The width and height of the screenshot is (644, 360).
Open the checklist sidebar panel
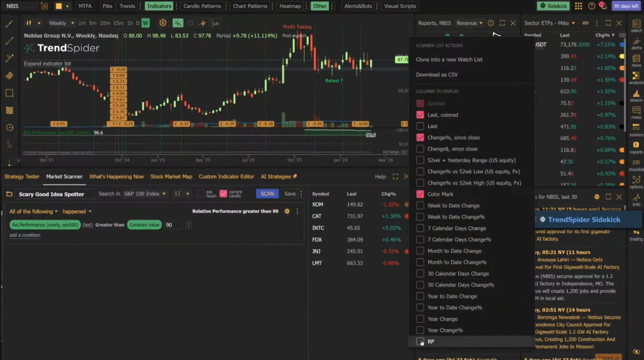[x=636, y=165]
